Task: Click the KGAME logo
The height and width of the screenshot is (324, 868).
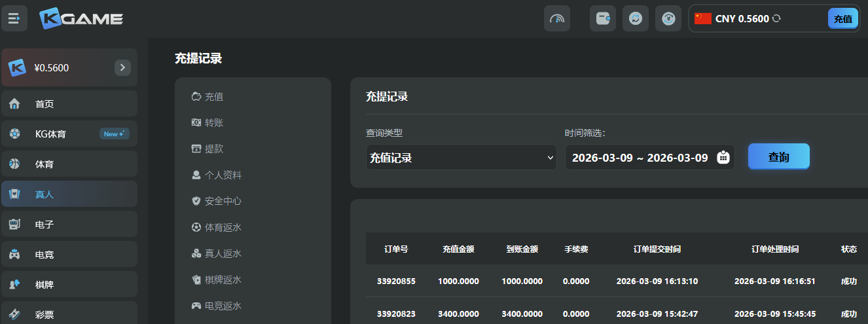Action: (81, 18)
